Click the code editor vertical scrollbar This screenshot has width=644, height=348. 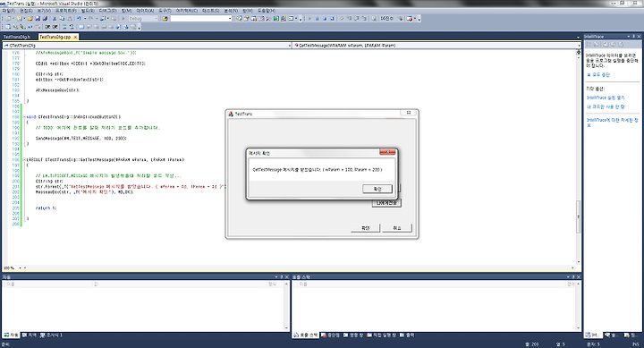point(579,158)
